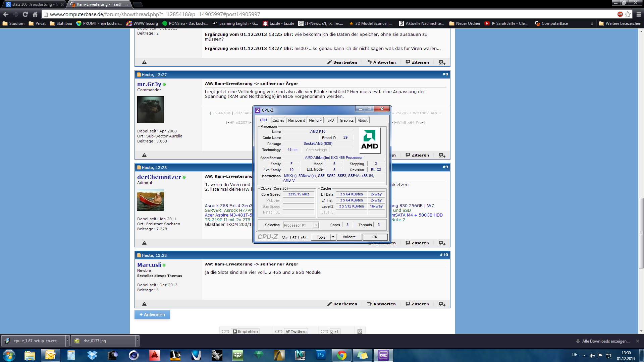Close the downloads bar
Screen dimensions: 644x362
[x=638, y=341]
